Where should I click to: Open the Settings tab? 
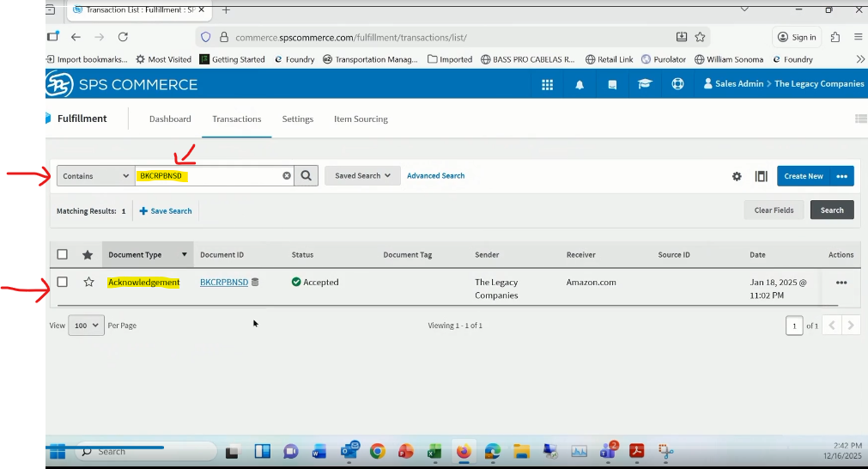(297, 119)
